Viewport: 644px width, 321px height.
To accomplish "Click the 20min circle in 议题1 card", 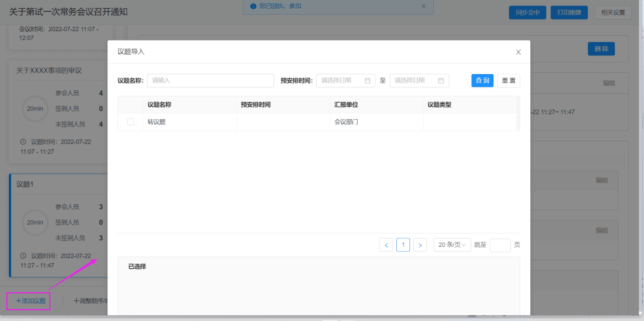I will point(35,222).
